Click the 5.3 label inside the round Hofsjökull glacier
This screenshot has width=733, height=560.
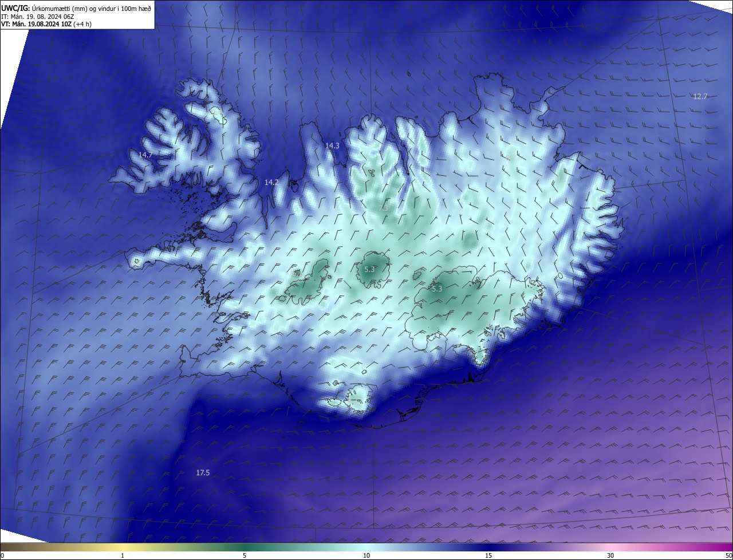[369, 269]
